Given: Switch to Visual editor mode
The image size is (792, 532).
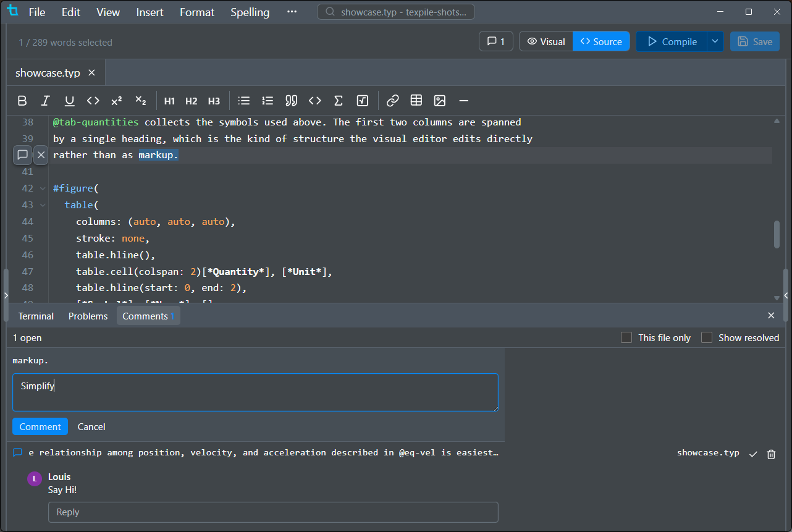Looking at the screenshot, I should pyautogui.click(x=546, y=41).
